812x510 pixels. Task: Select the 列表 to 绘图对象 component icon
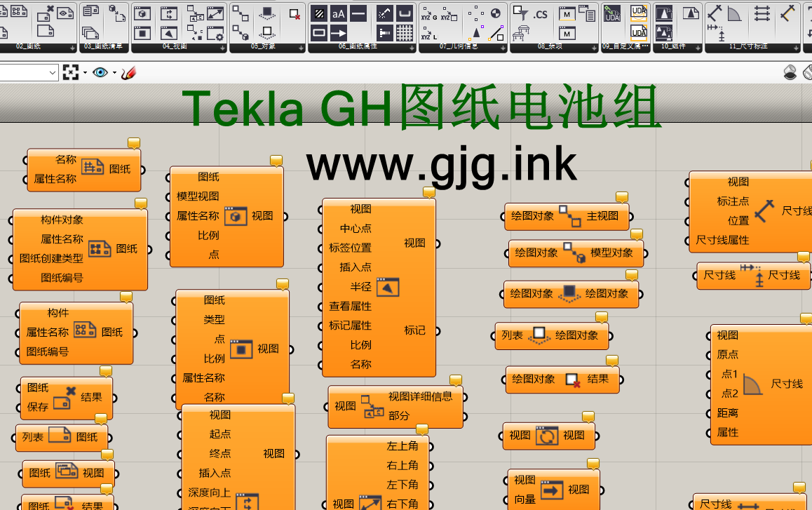[x=539, y=335]
